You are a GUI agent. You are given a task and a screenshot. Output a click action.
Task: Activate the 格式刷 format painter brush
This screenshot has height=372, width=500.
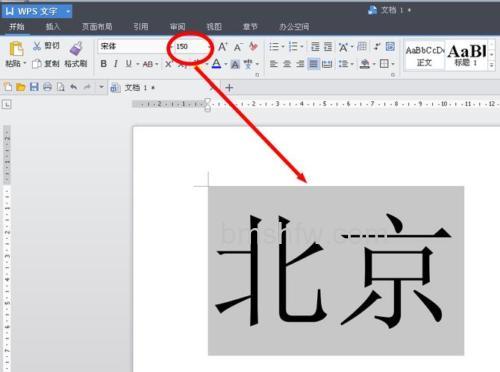coord(76,54)
